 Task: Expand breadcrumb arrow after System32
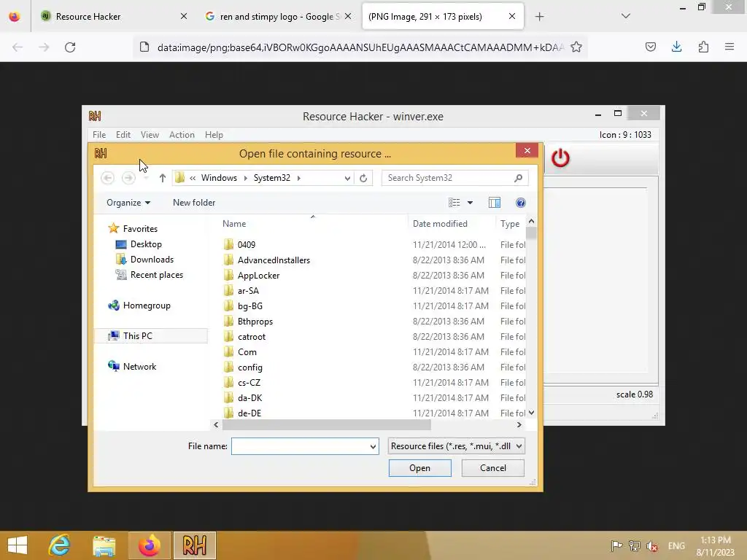click(x=298, y=178)
